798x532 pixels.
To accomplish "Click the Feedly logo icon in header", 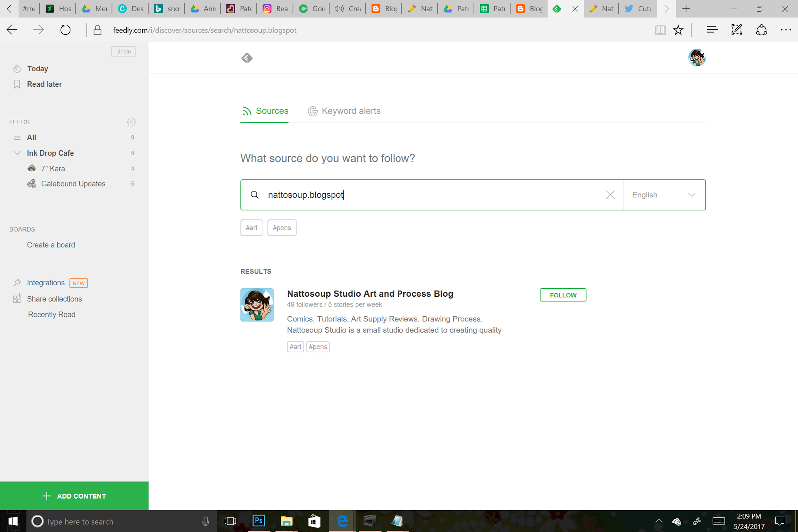I will pos(247,58).
